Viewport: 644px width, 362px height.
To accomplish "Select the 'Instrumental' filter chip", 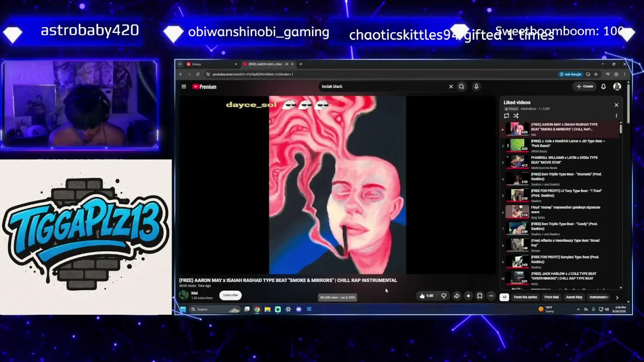I will [599, 297].
